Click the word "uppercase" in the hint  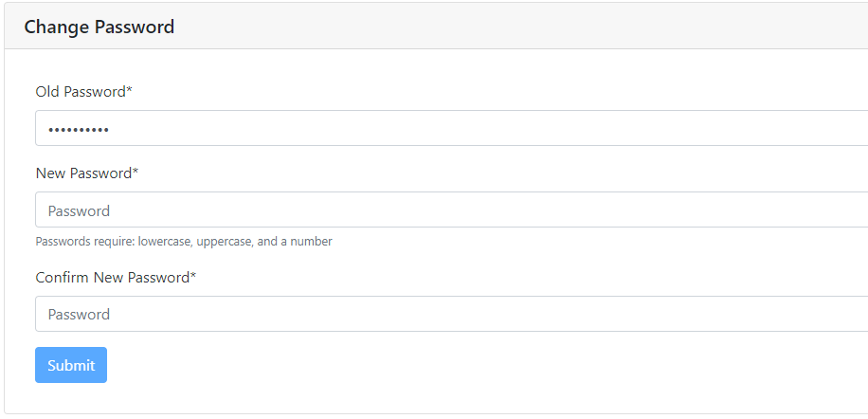pos(225,242)
